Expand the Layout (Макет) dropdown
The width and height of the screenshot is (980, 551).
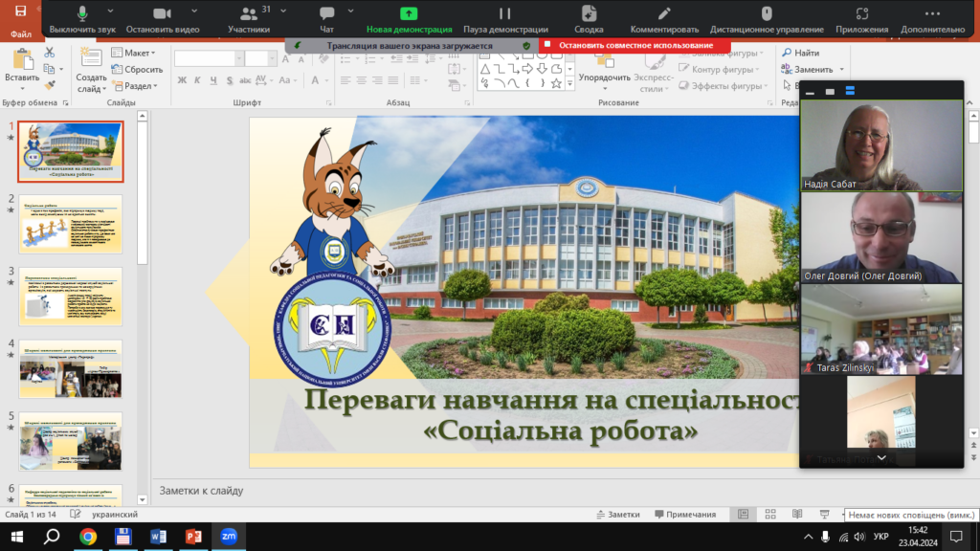(137, 53)
